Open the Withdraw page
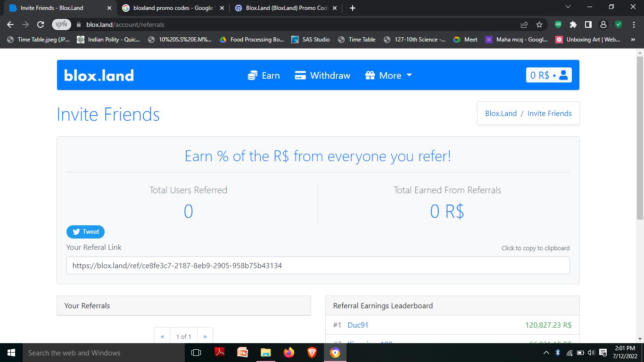 [322, 75]
